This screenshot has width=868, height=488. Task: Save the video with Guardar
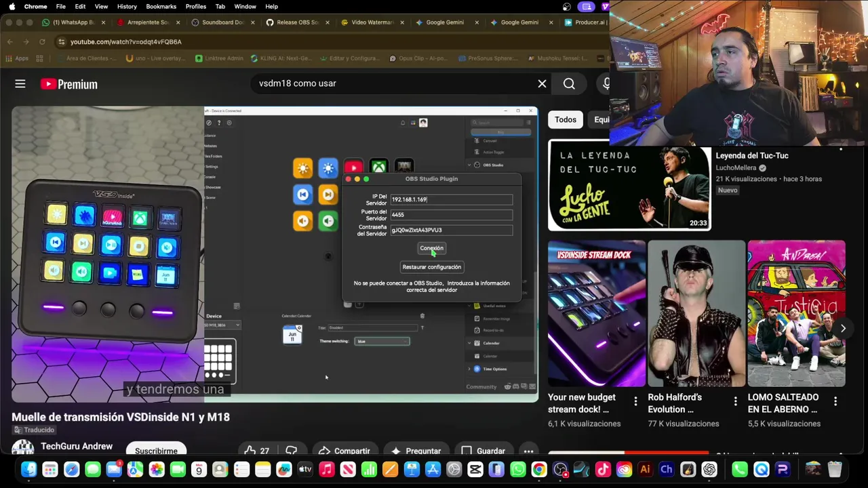point(483,451)
